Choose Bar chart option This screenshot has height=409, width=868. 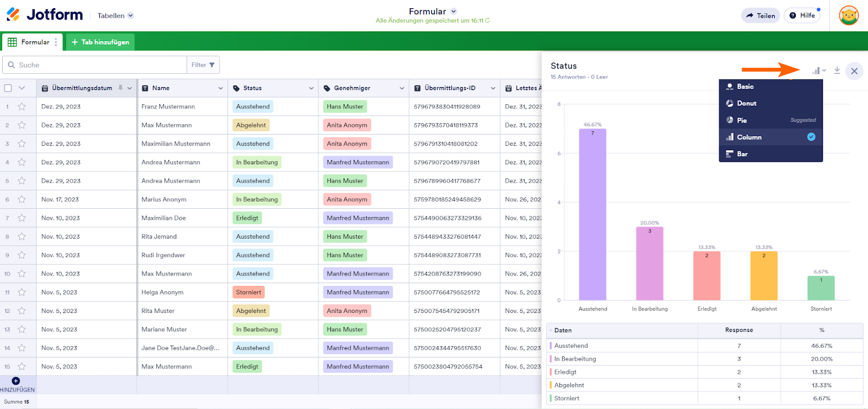pos(742,154)
